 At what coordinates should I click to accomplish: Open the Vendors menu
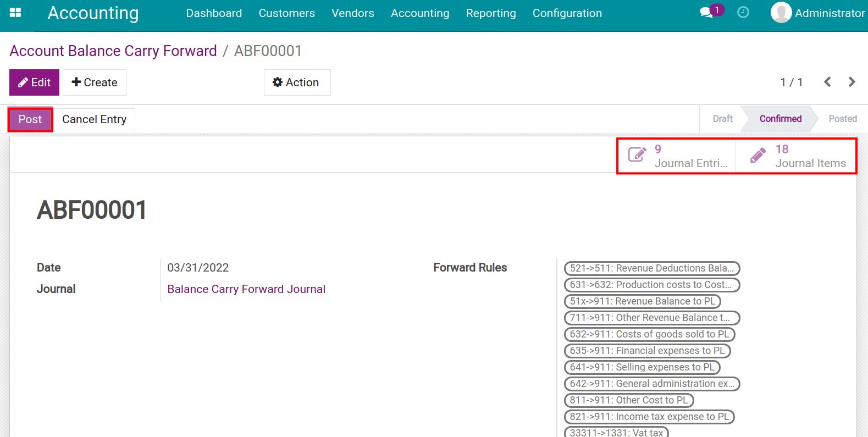[353, 13]
